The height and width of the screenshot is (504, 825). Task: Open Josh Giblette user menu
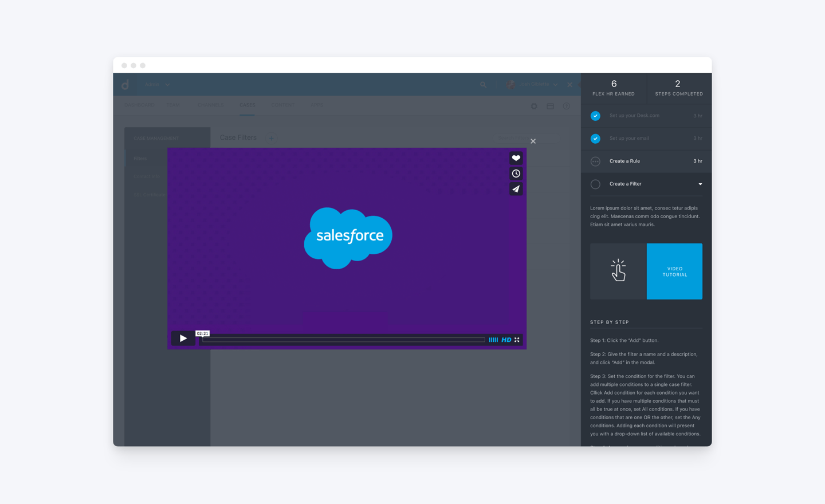click(x=539, y=84)
